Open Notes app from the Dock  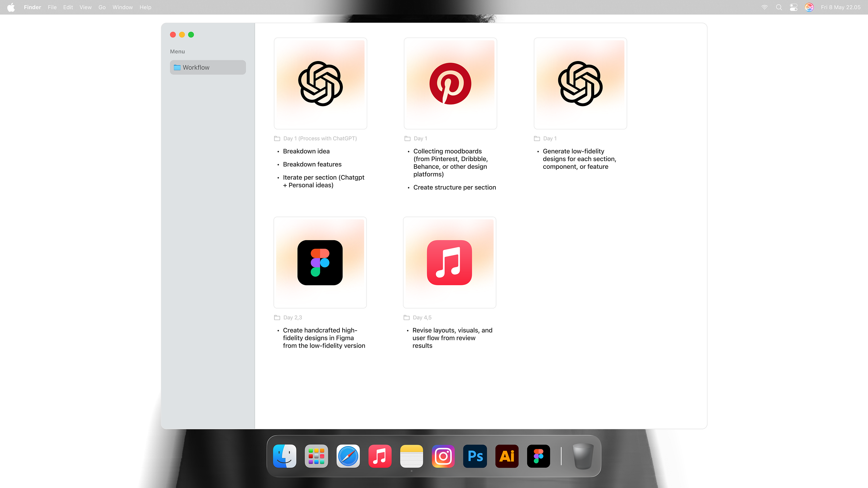pyautogui.click(x=411, y=456)
